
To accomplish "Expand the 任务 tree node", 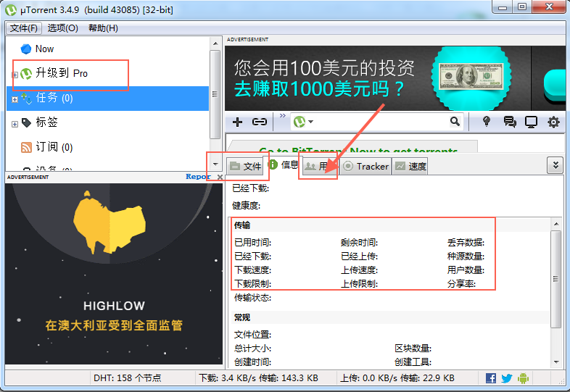I will pos(15,99).
